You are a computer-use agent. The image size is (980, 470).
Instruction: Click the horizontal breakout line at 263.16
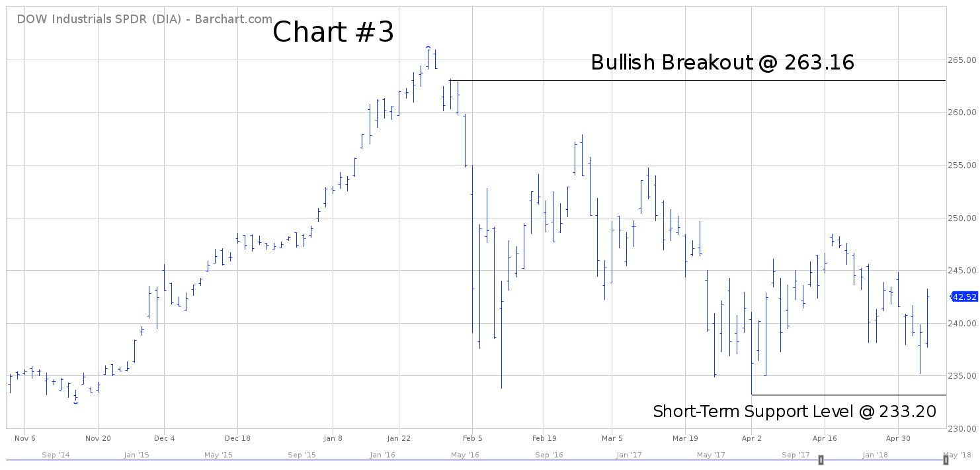point(698,81)
